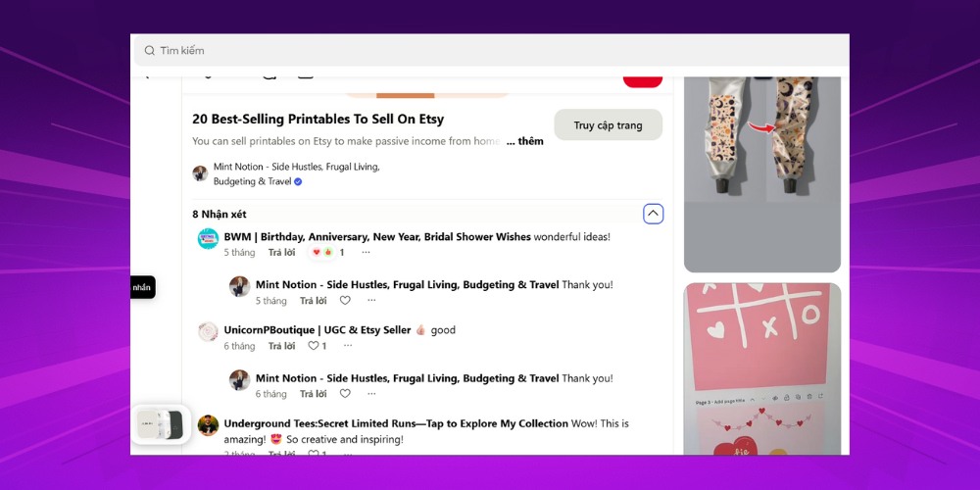This screenshot has width=980, height=490.
Task: Reply to the 6 tháng Mint Notion reply
Action: click(314, 394)
